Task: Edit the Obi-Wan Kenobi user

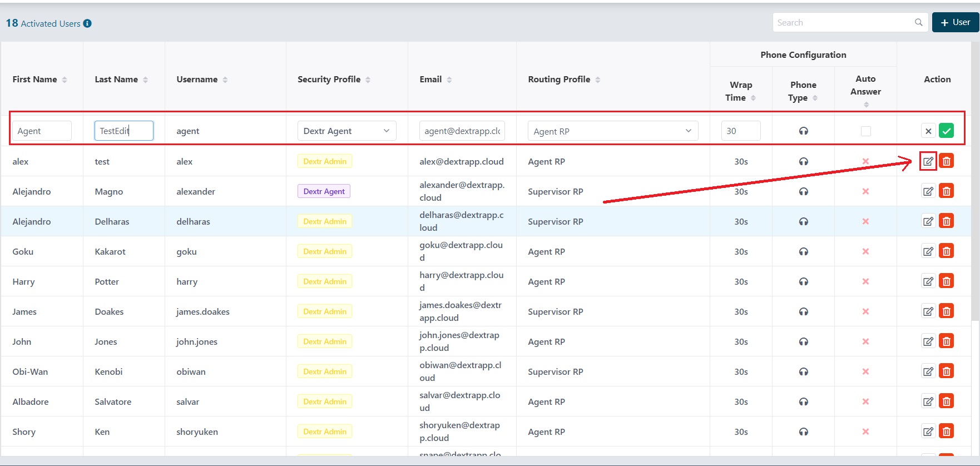Action: [928, 371]
